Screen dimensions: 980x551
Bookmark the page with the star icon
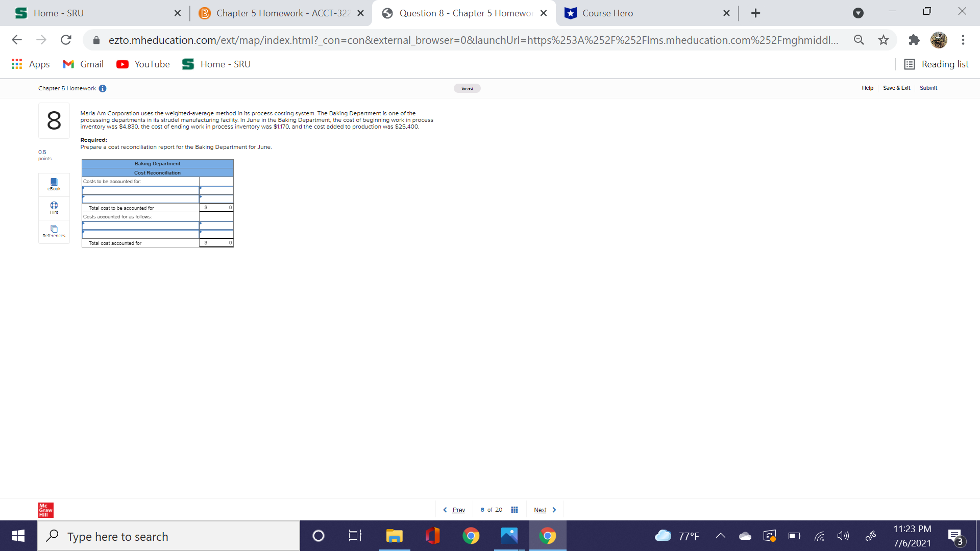(884, 40)
